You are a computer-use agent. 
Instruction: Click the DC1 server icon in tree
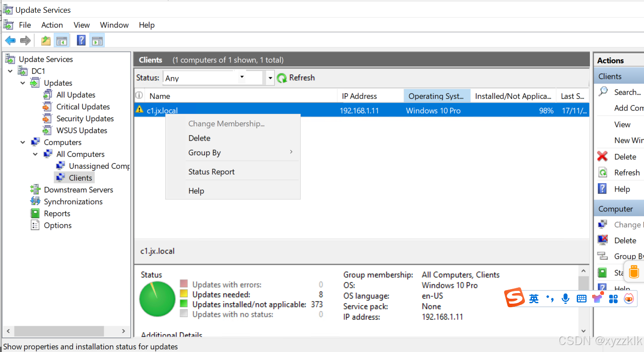(x=22, y=71)
